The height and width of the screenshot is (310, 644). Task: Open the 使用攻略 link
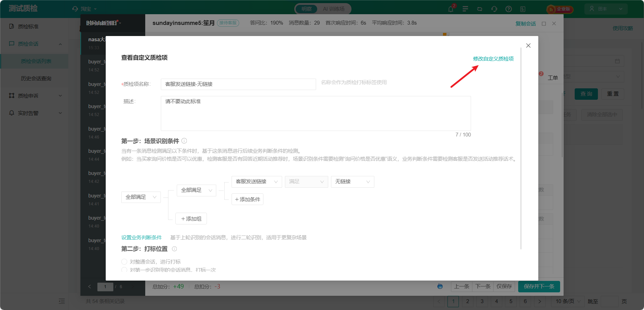click(x=623, y=28)
